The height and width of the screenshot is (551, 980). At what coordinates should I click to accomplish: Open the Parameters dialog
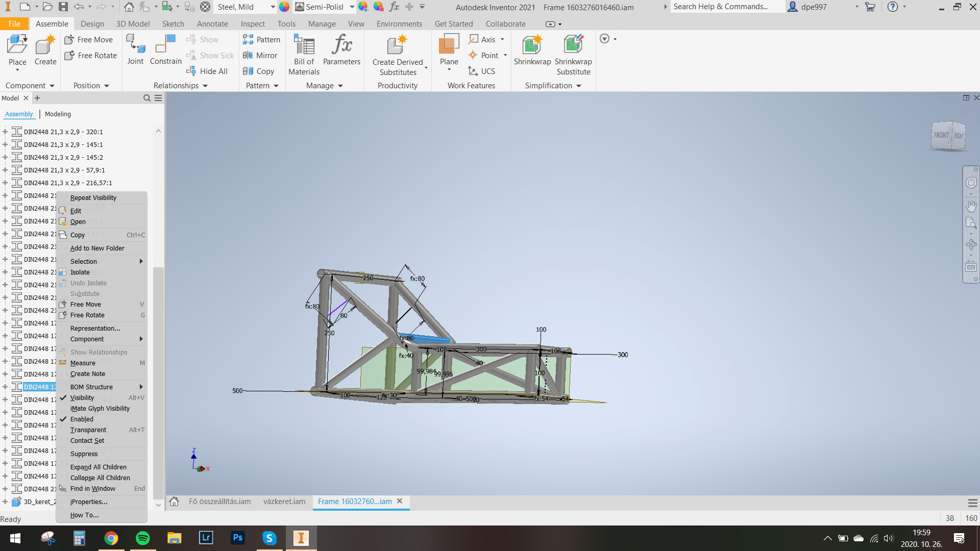[x=341, y=51]
